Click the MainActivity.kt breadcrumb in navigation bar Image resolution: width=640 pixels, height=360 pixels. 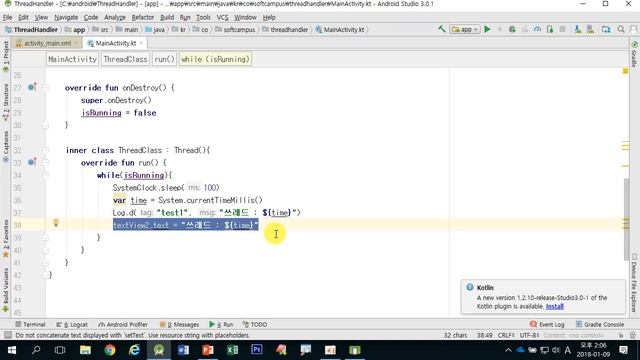(x=340, y=29)
